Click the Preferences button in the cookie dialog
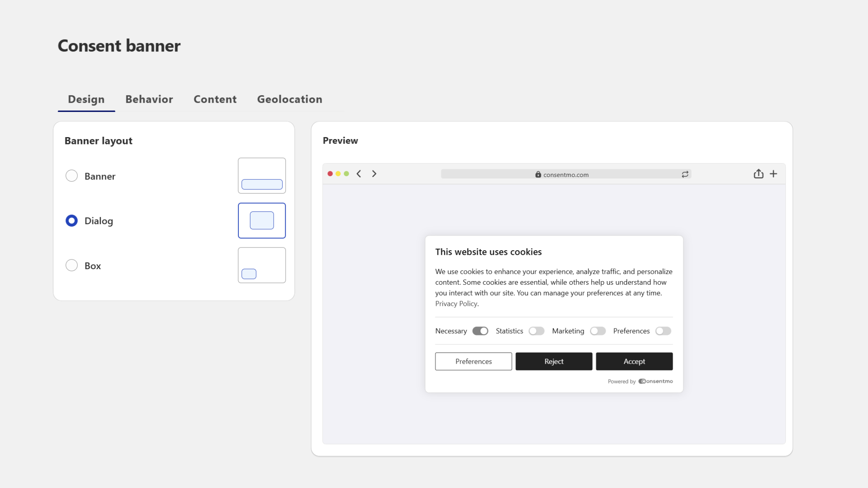 [474, 361]
